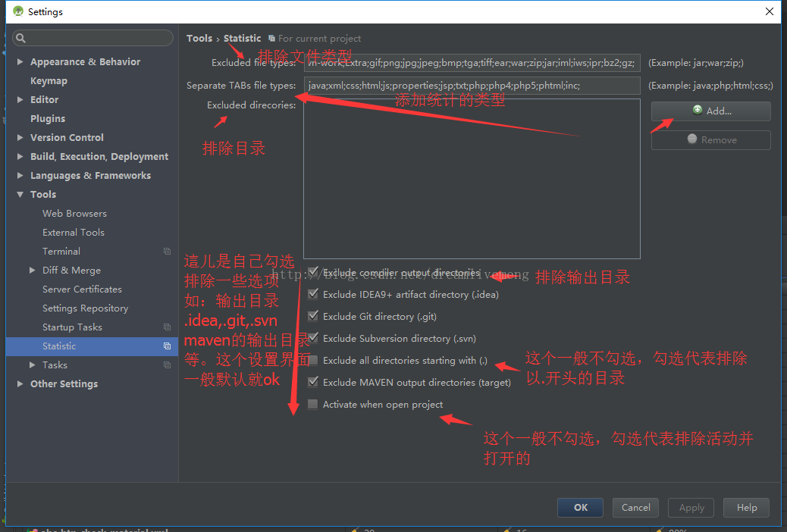Uncheck Exclude MAVEN output directories (target)

[x=312, y=382]
